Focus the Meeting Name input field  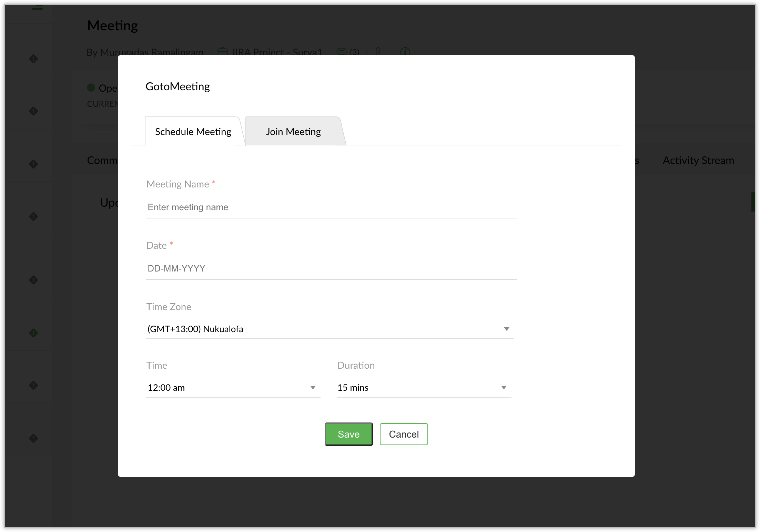(331, 207)
